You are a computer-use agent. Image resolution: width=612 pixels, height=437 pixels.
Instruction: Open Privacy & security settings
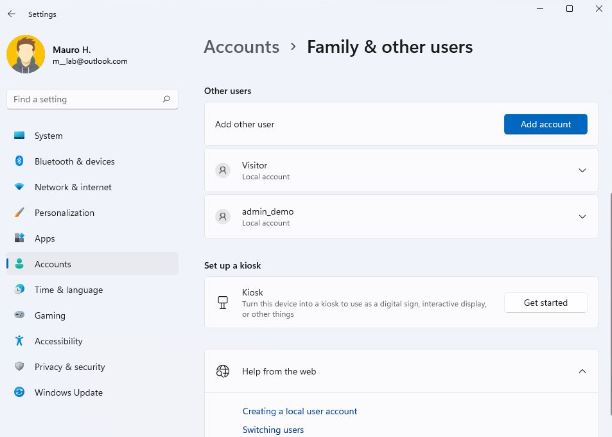click(93, 367)
